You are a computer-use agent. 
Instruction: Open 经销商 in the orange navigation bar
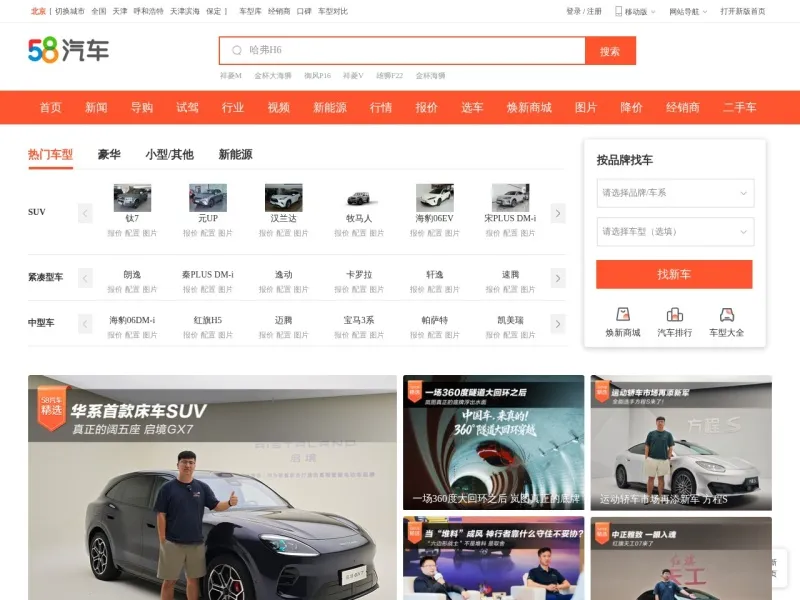pos(683,108)
